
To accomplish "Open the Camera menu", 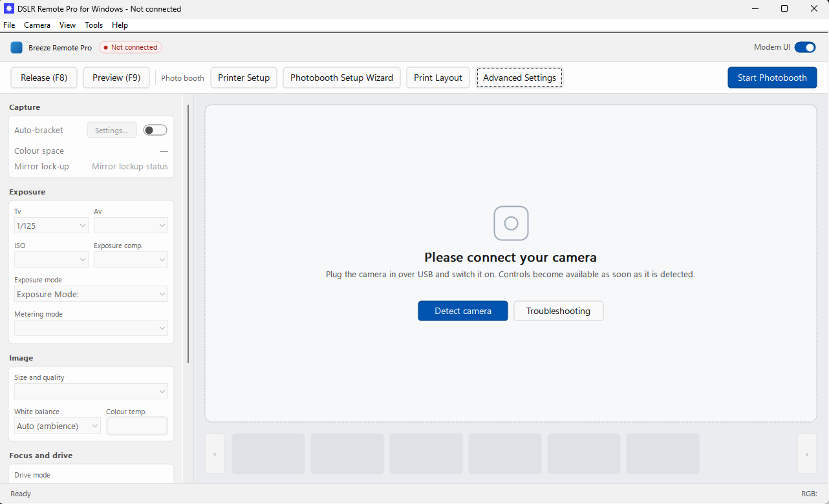I will point(37,25).
